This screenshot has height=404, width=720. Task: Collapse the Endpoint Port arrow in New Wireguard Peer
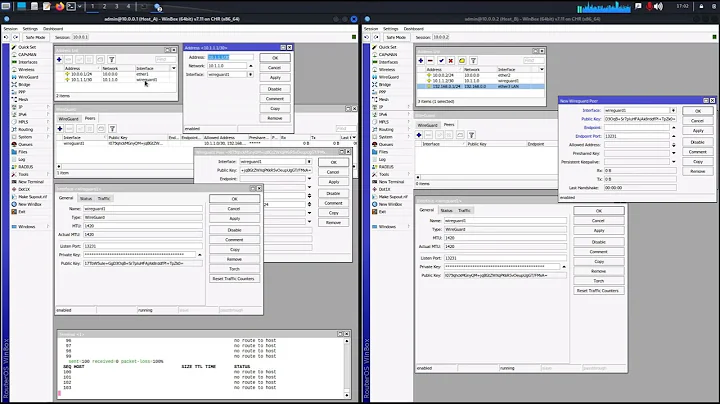(674, 136)
